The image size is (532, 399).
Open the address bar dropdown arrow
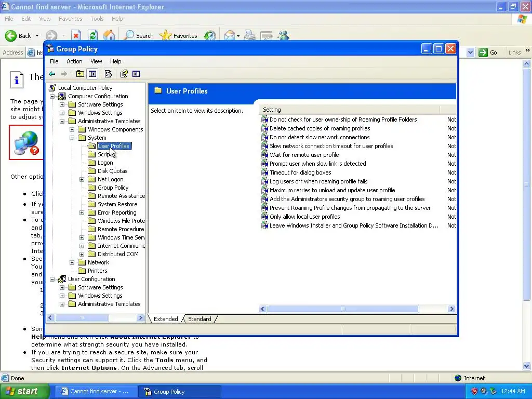(470, 52)
